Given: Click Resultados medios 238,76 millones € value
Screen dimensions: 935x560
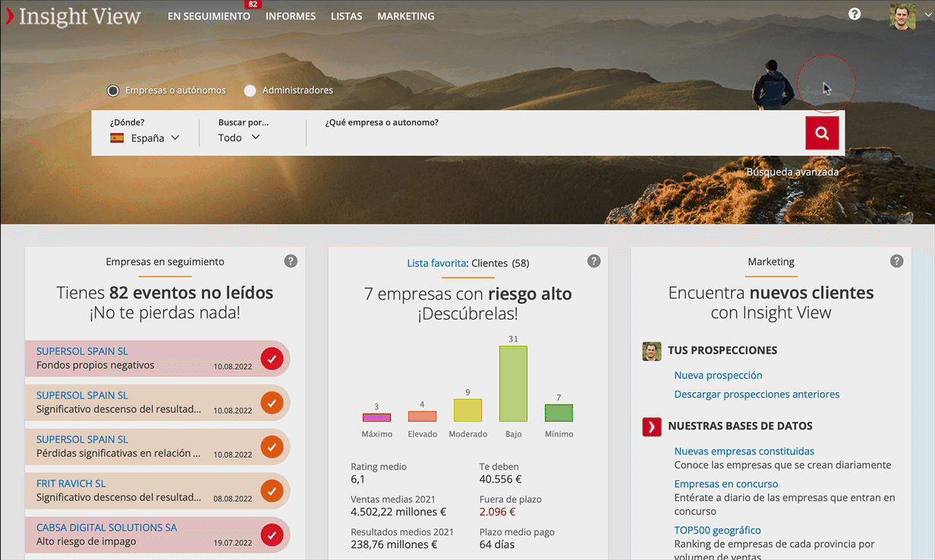Looking at the screenshot, I should coord(394,545).
